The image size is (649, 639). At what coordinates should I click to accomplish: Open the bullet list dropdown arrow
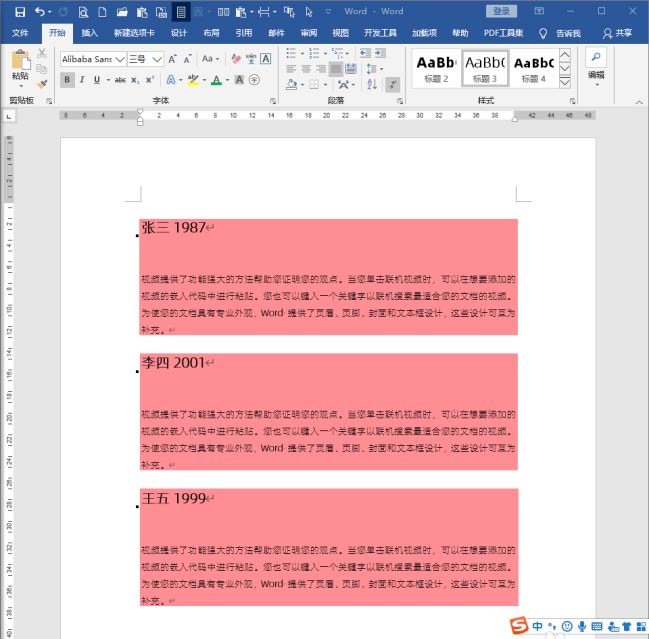[302, 53]
